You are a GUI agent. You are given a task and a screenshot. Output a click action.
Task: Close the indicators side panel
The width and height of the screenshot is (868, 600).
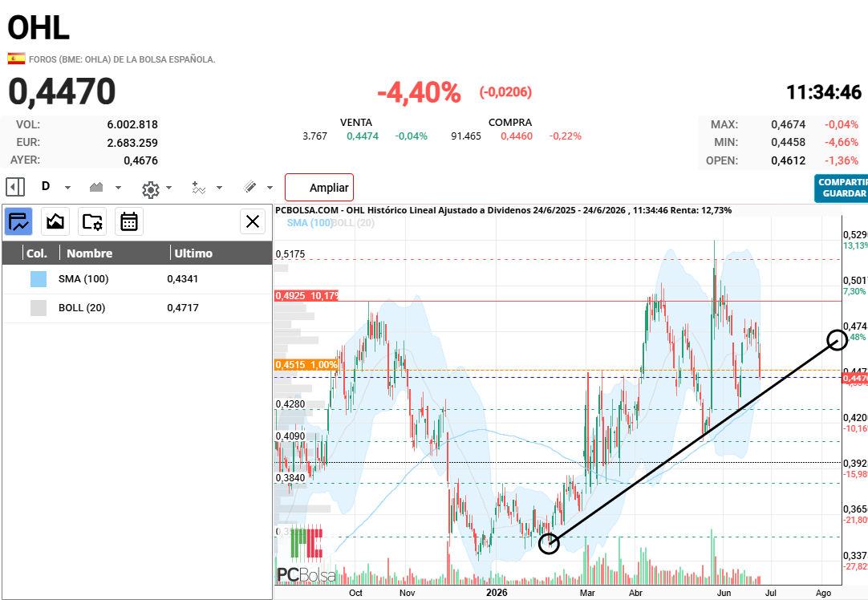coord(253,222)
